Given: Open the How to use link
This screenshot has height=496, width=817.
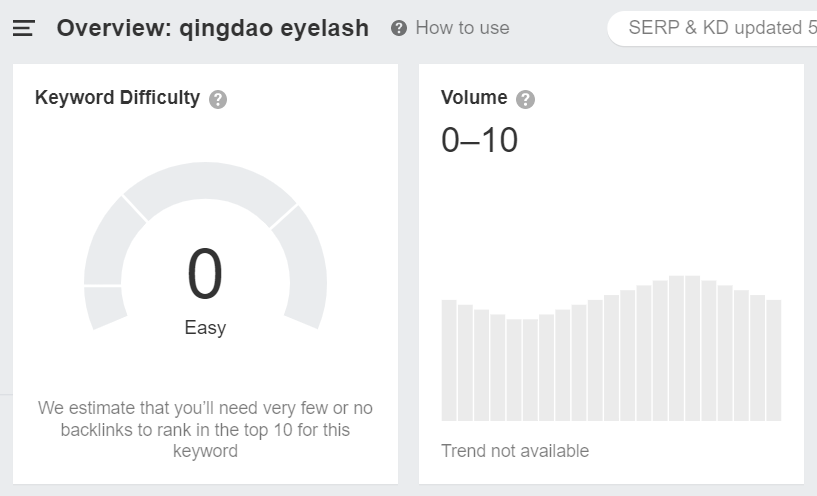Looking at the screenshot, I should pyautogui.click(x=462, y=28).
